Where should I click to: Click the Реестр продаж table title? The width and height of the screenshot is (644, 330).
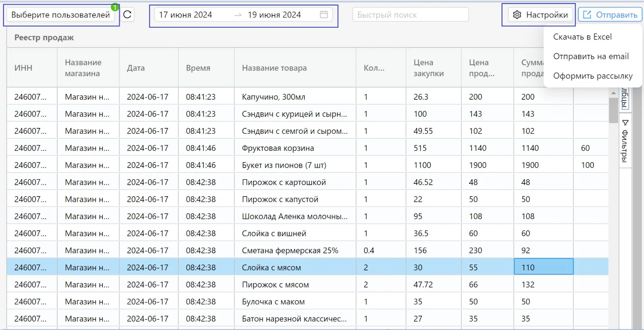pos(44,37)
